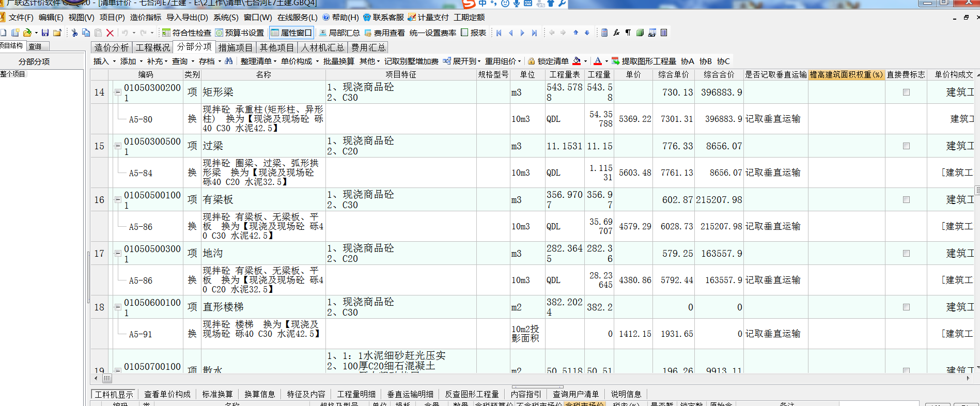
Task: Click the red X delete icon
Action: click(110, 33)
